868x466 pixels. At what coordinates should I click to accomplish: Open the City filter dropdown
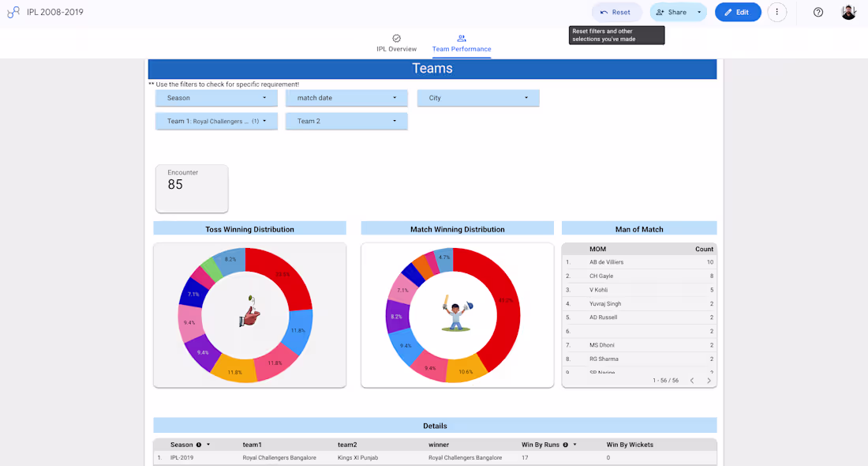pyautogui.click(x=478, y=97)
